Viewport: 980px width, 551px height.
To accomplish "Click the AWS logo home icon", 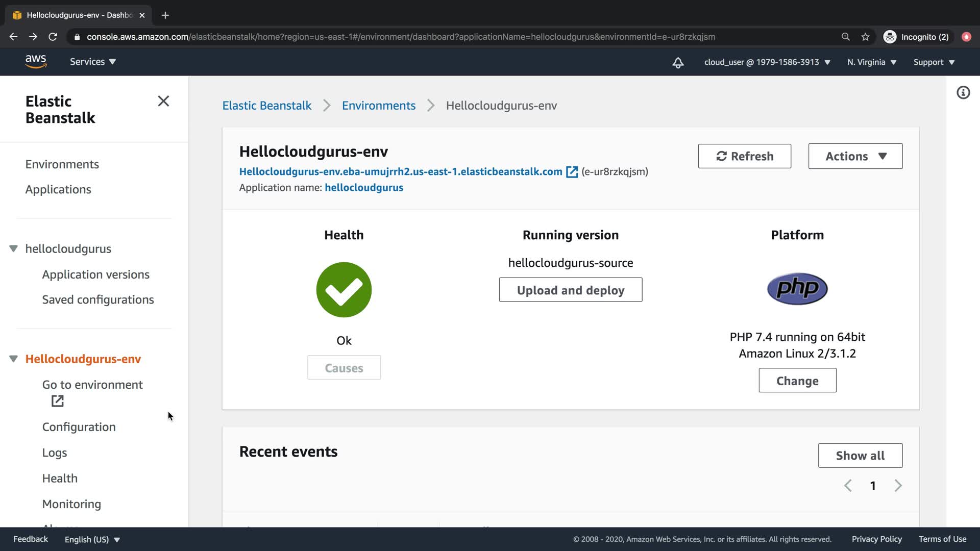I will click(x=36, y=62).
